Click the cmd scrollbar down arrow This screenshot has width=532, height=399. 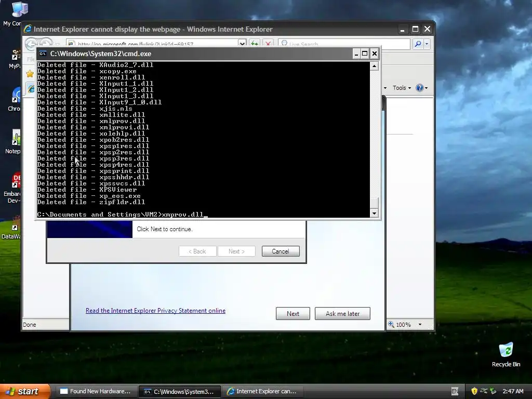click(x=374, y=213)
